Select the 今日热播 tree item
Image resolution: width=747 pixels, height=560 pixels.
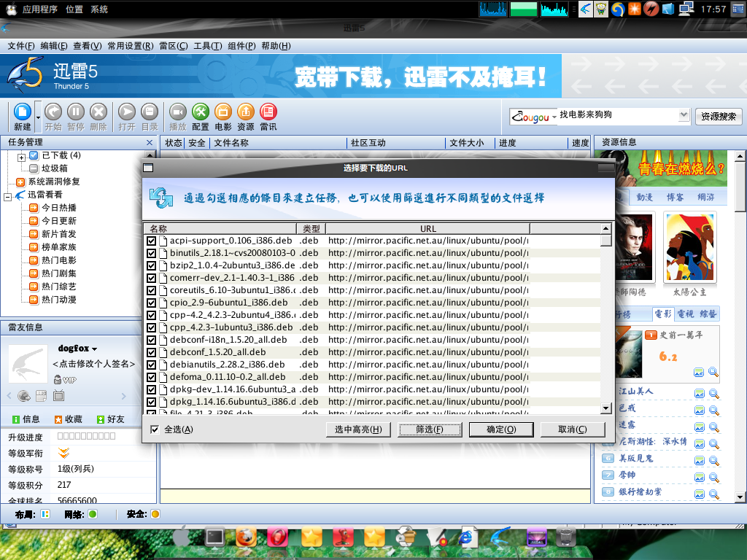click(59, 208)
